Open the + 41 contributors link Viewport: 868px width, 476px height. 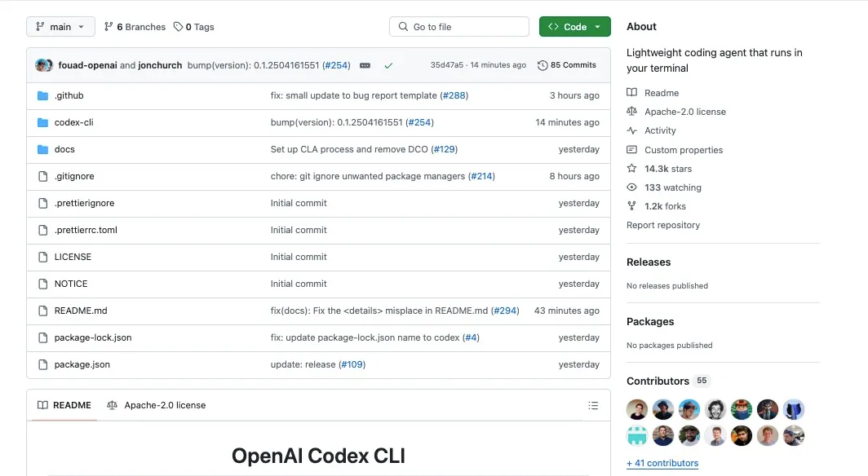(x=662, y=463)
